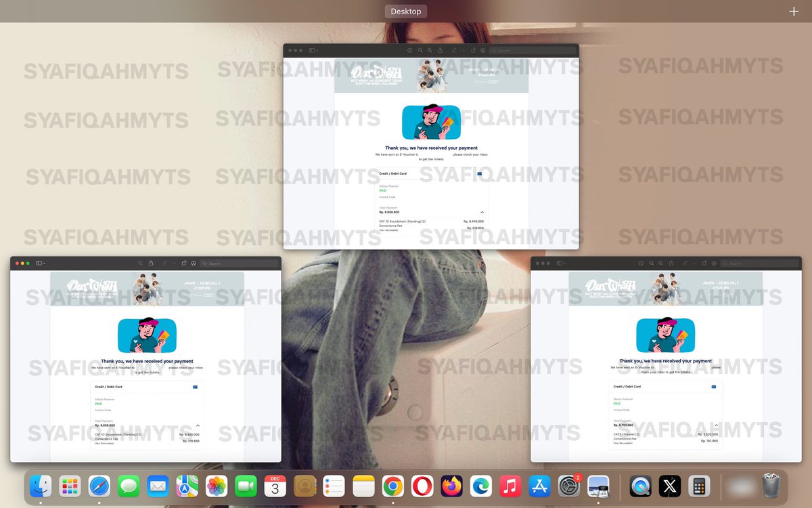Screen dimensions: 812x508
Task: Add a new desktop space with the plus button
Action: point(792,11)
